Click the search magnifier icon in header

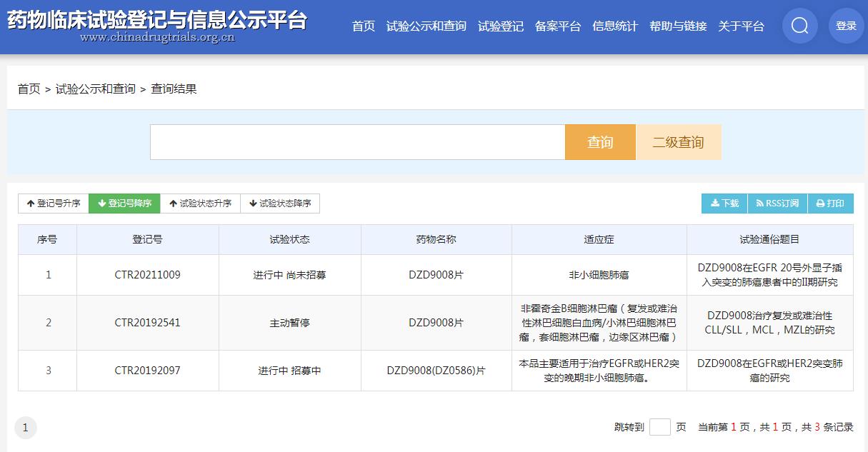799,26
